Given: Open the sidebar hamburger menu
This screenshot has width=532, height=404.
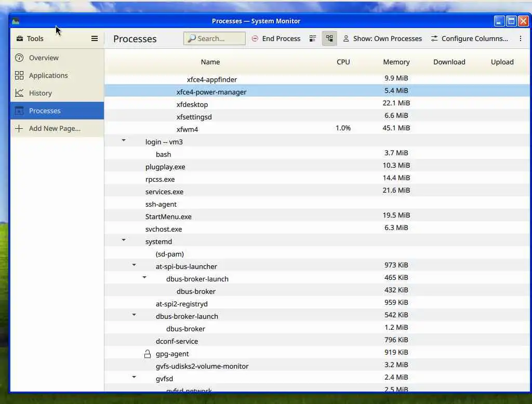Looking at the screenshot, I should pos(95,38).
